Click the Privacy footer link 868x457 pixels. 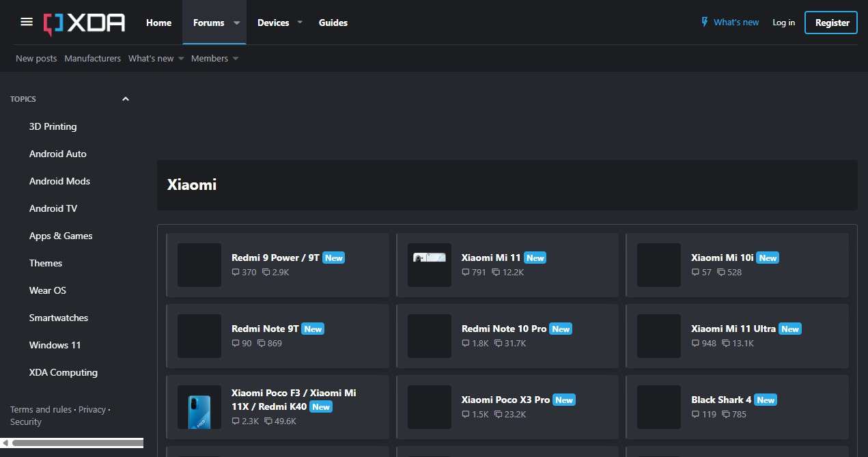(x=92, y=409)
